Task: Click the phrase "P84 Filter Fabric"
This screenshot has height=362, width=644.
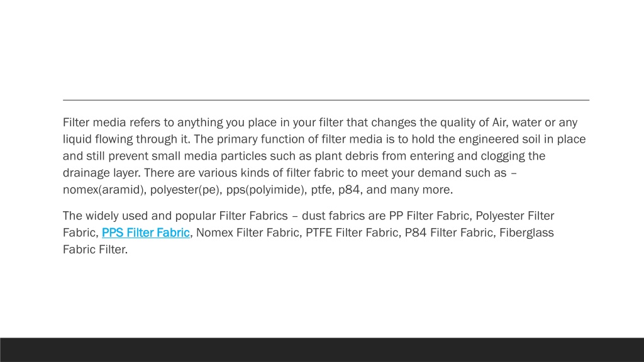Action: pos(450,233)
